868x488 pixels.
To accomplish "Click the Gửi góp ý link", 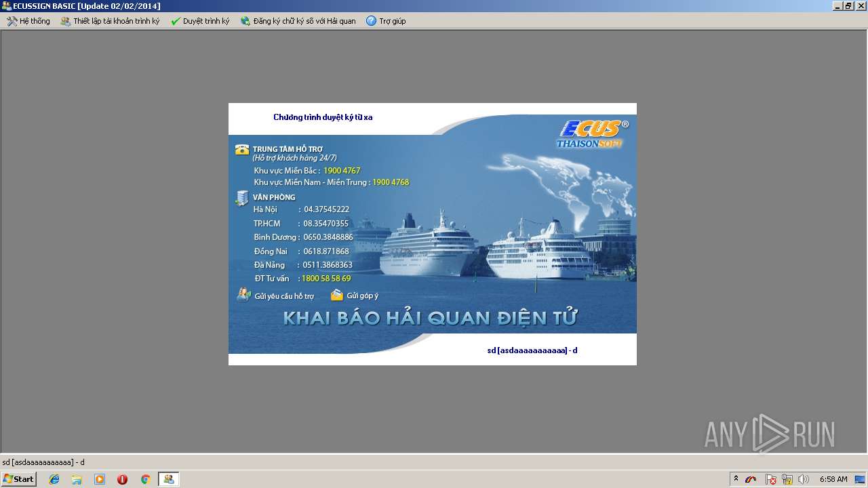I will coord(362,296).
